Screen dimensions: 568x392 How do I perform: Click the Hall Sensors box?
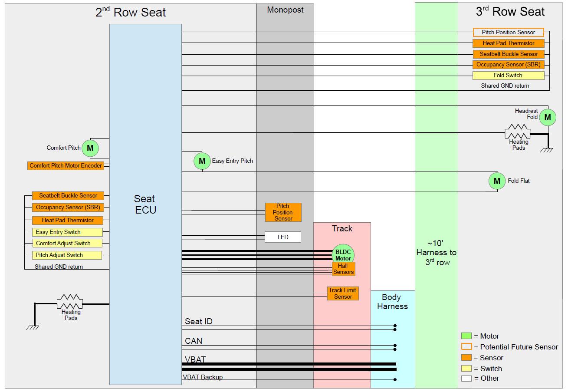click(x=343, y=269)
